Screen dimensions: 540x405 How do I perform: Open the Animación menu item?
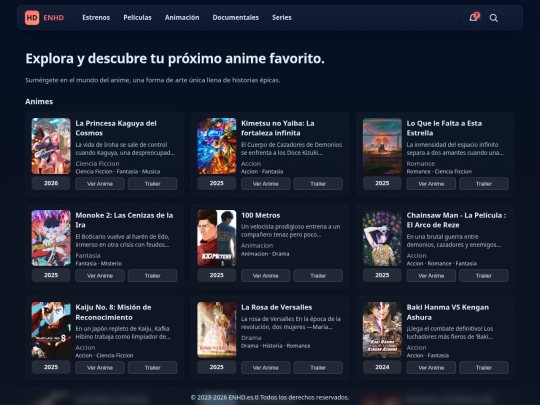(182, 18)
